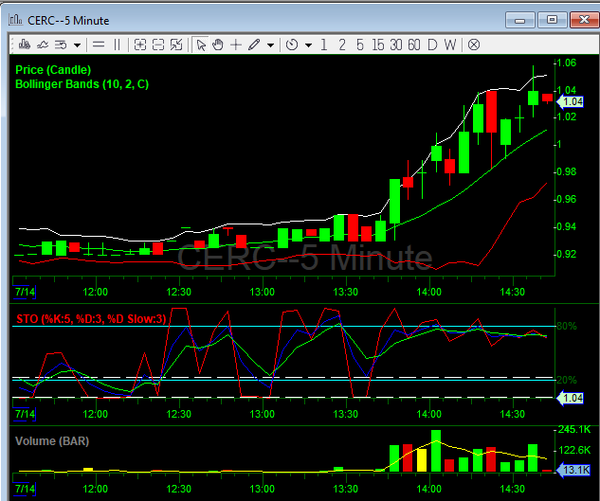Viewport: 600px width, 501px height.
Task: Select the arrow pointer tool
Action: coord(201,44)
